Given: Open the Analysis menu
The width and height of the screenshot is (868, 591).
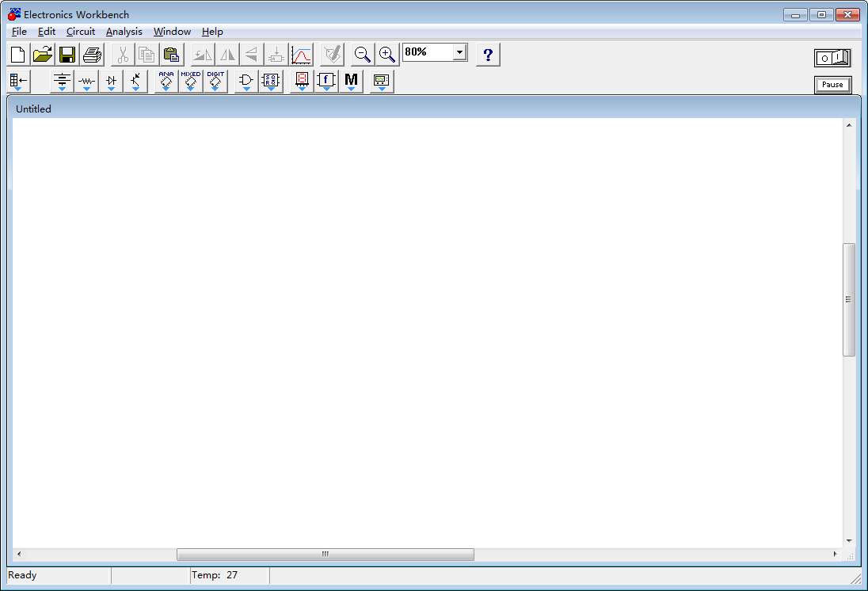Looking at the screenshot, I should pos(124,32).
